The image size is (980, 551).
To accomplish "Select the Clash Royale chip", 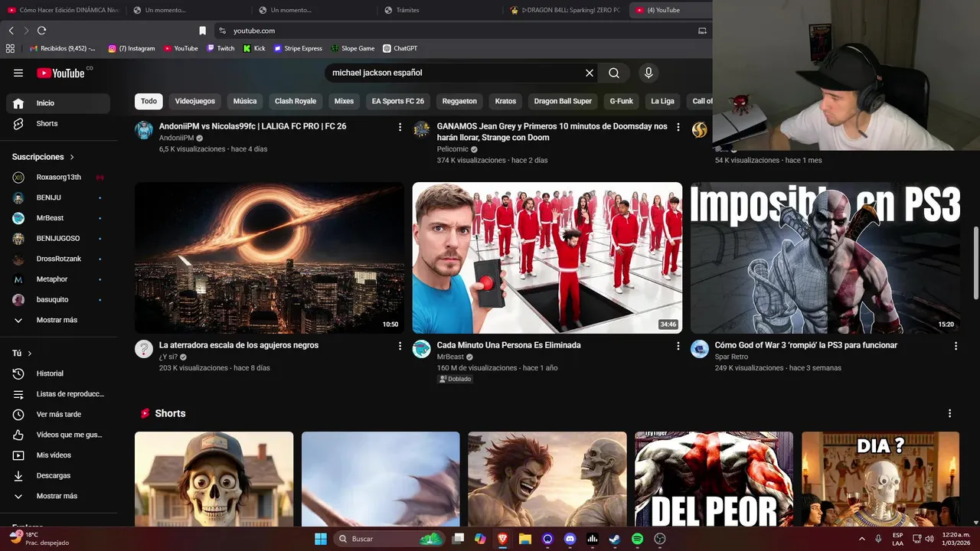I will point(296,101).
